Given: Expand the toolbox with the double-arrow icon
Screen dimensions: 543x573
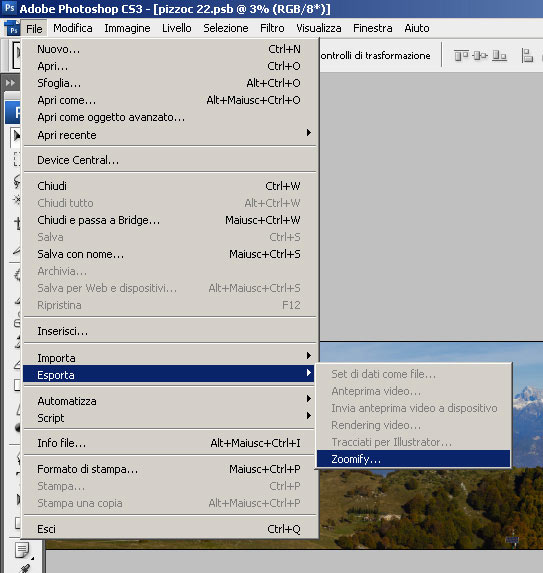Looking at the screenshot, I should [11, 83].
